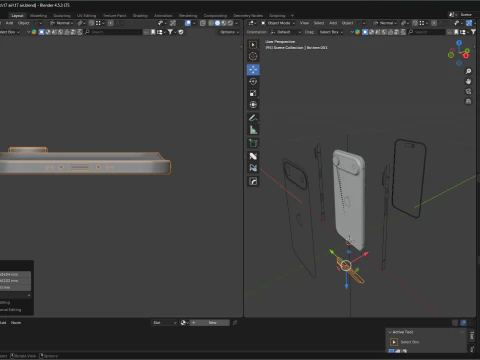Click the blue Z axis on the navigation gizmo
This screenshot has height=360, width=480.
[x=459, y=43]
